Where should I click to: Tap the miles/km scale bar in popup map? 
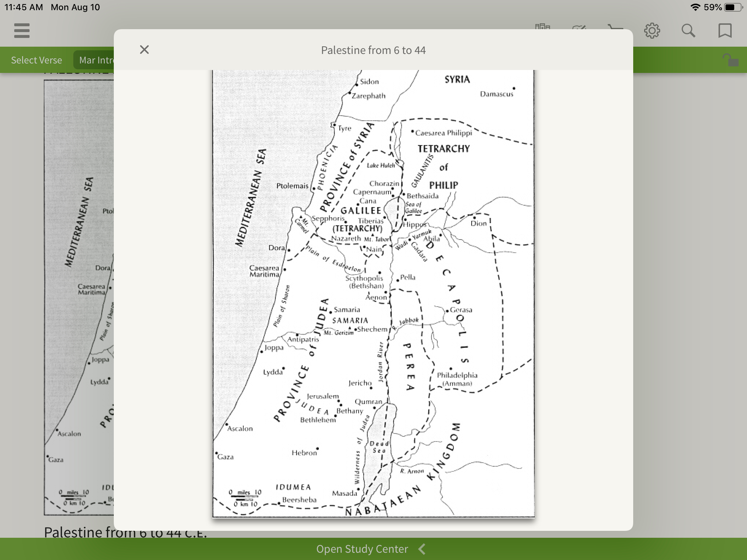coord(245,498)
